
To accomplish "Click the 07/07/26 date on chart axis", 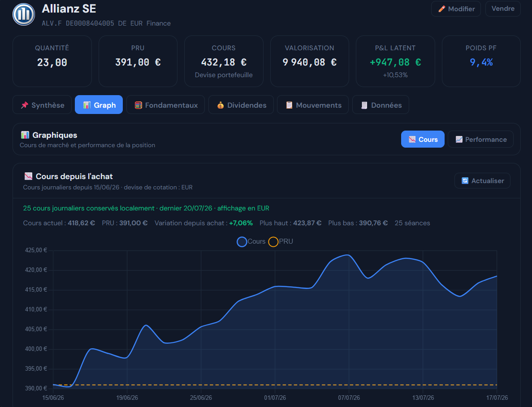I will click(349, 398).
